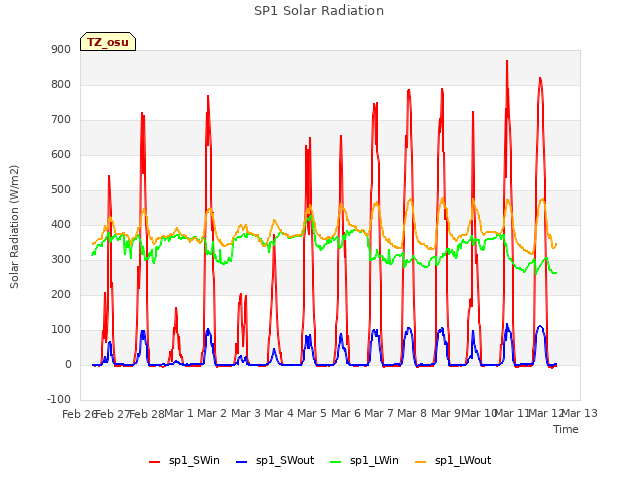Click the Solar Radiation (W/m2) axis label
The width and height of the screenshot is (640, 480).
coord(14,227)
